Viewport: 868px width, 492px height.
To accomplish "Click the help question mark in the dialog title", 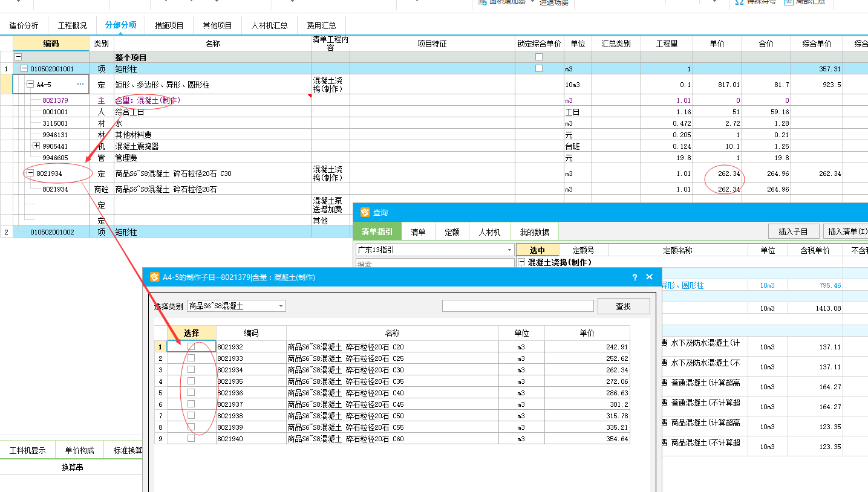I will point(635,277).
